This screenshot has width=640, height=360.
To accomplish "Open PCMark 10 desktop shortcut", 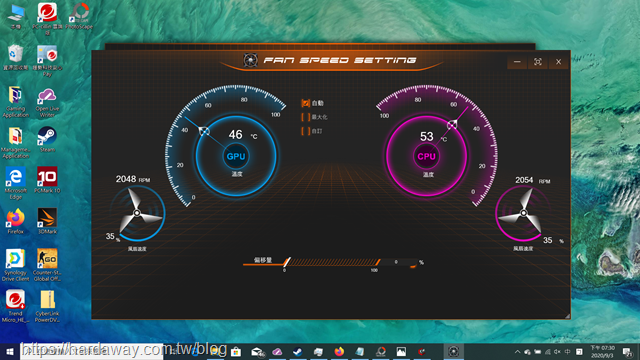I will (47, 180).
